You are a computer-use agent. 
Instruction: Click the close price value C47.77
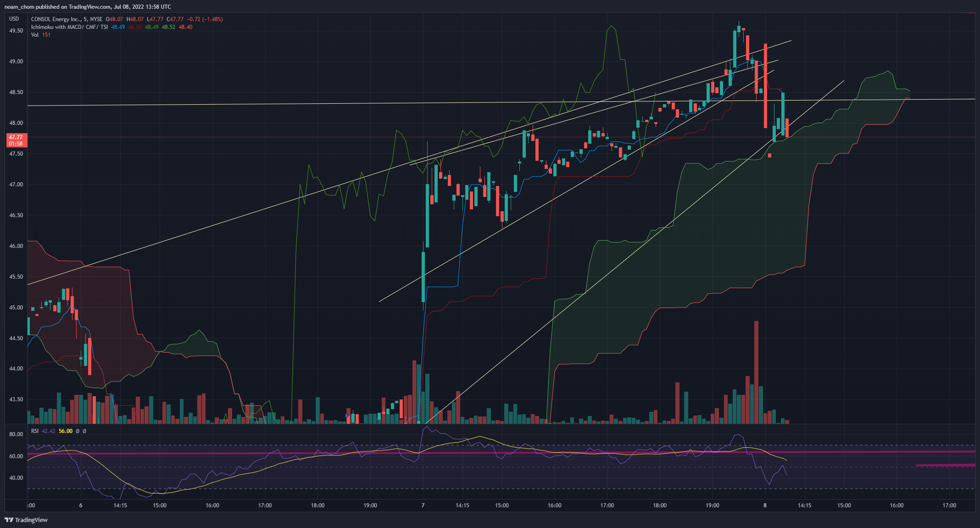tap(175, 19)
